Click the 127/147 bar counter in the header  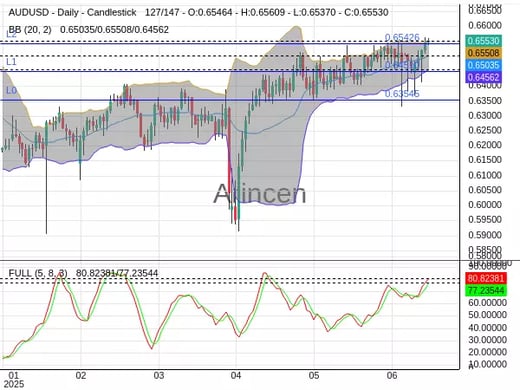(x=162, y=13)
